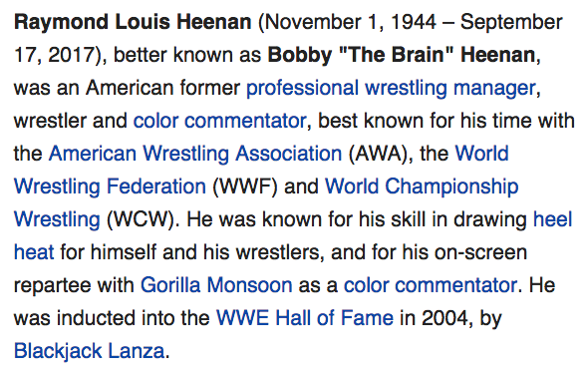The width and height of the screenshot is (588, 372).
Task: Click color commentator link after 'wrestler and'
Action: pos(219,121)
